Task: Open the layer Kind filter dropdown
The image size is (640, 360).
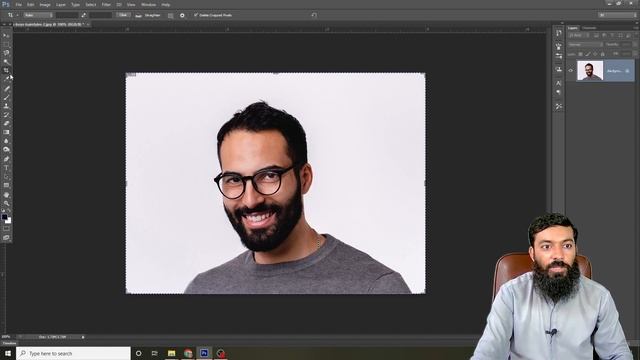Action: (579, 36)
